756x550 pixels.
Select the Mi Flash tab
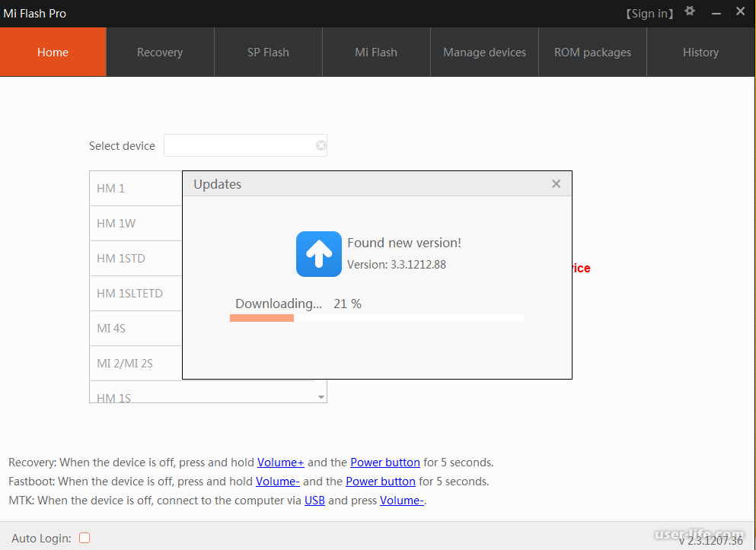coord(376,52)
